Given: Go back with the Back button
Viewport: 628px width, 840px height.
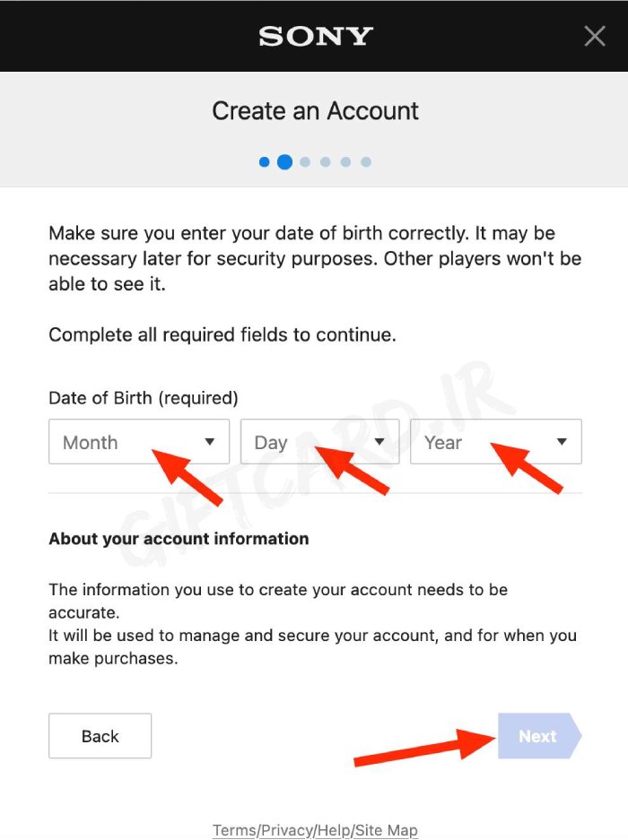Looking at the screenshot, I should pyautogui.click(x=100, y=735).
